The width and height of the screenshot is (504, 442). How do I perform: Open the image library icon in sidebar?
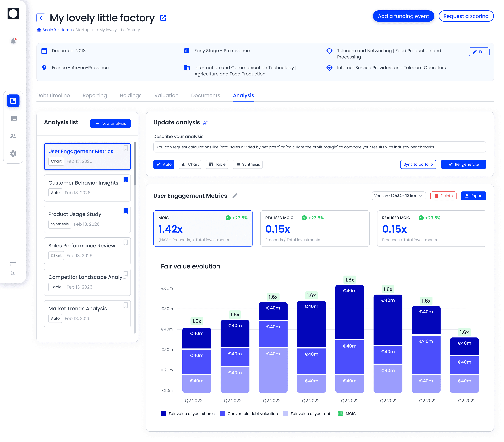[13, 119]
